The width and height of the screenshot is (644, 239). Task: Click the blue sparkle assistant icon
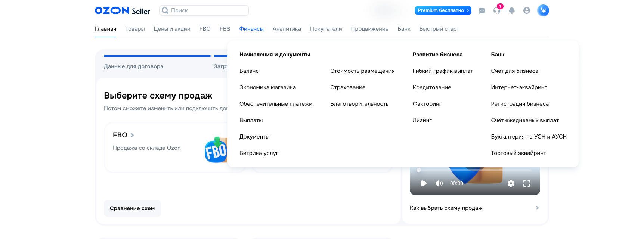[x=543, y=10]
